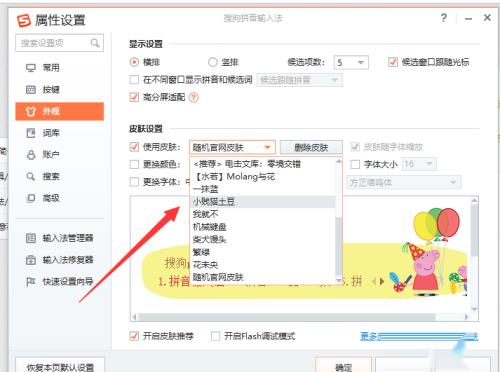Select the 竖排 radio button
This screenshot has height=372, width=500.
click(212, 62)
